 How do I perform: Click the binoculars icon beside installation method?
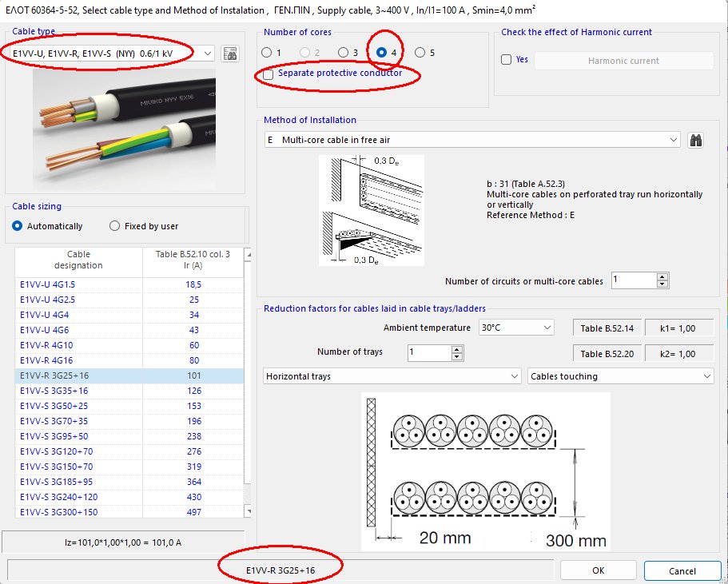click(x=695, y=139)
